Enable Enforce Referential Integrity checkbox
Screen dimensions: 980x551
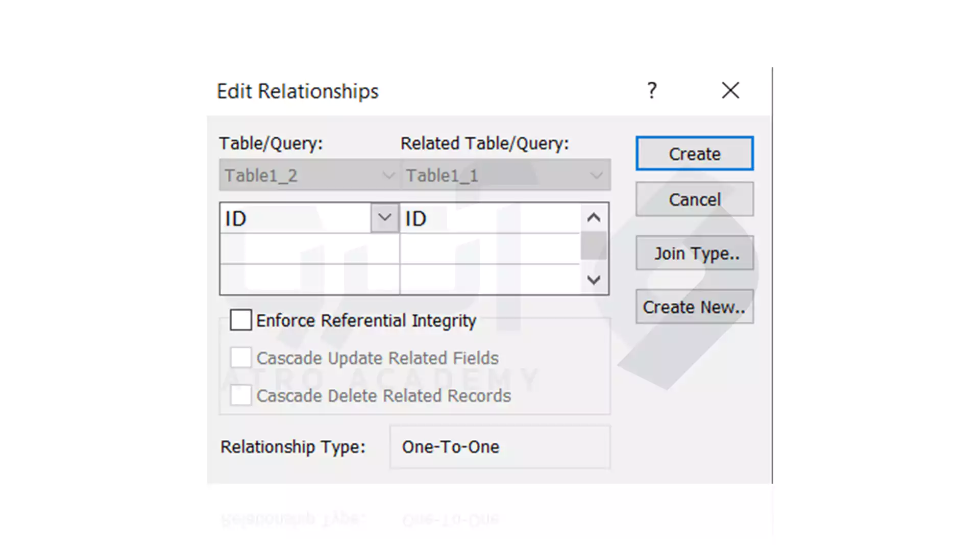coord(240,320)
